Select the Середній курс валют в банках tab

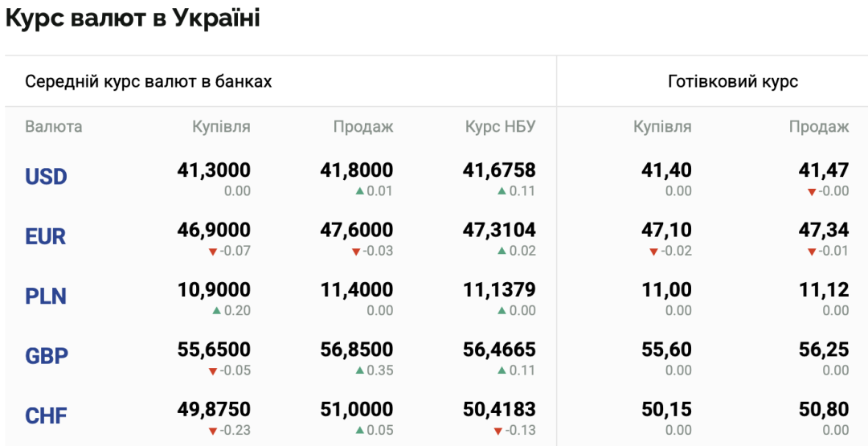(149, 82)
